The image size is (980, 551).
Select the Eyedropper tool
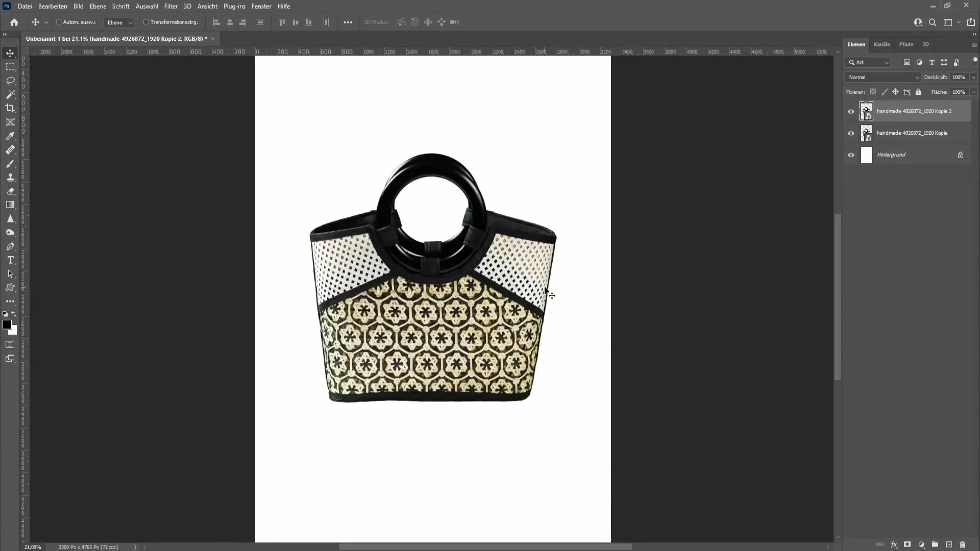coord(10,136)
